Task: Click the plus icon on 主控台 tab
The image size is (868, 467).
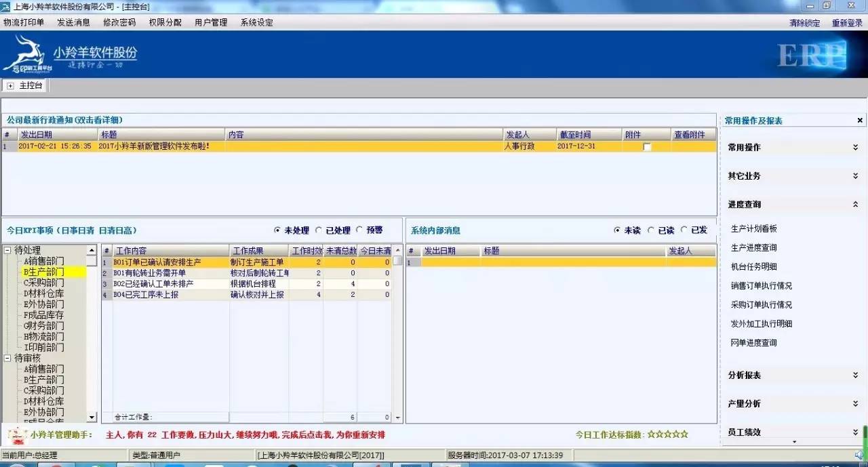Action: (10, 86)
